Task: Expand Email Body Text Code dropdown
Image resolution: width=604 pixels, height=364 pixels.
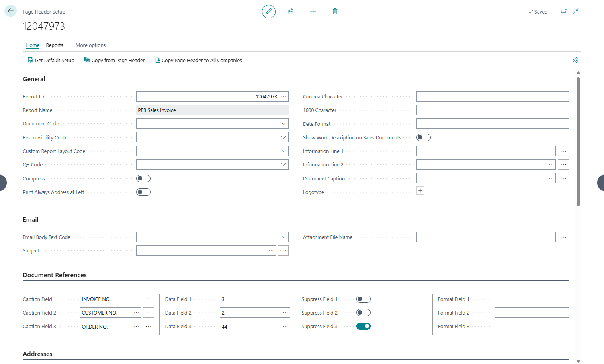Action: pyautogui.click(x=283, y=237)
